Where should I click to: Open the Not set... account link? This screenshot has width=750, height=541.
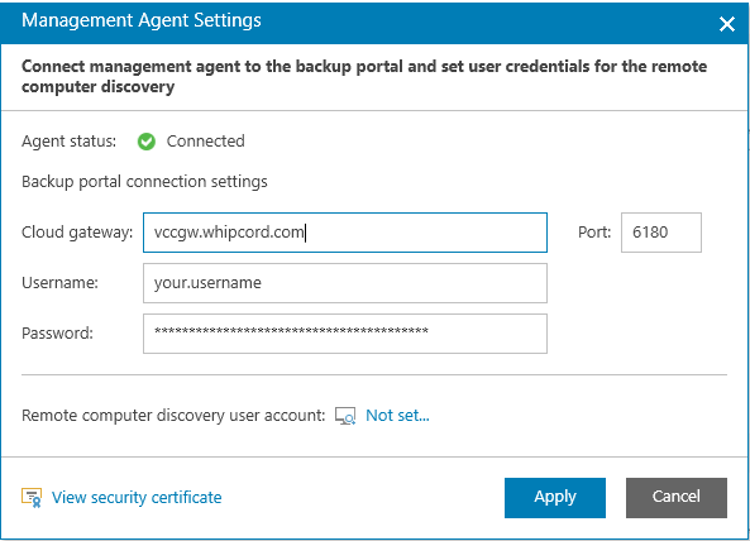397,415
